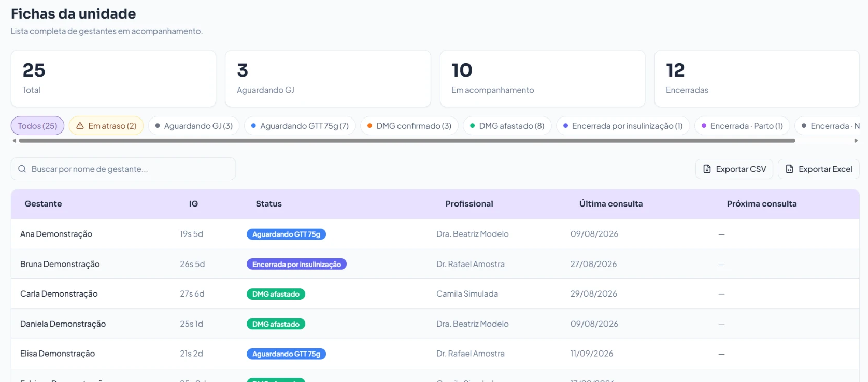Screen dimensions: 868x382
Task: Click the Buscar por nome de gestante field
Action: (x=123, y=169)
